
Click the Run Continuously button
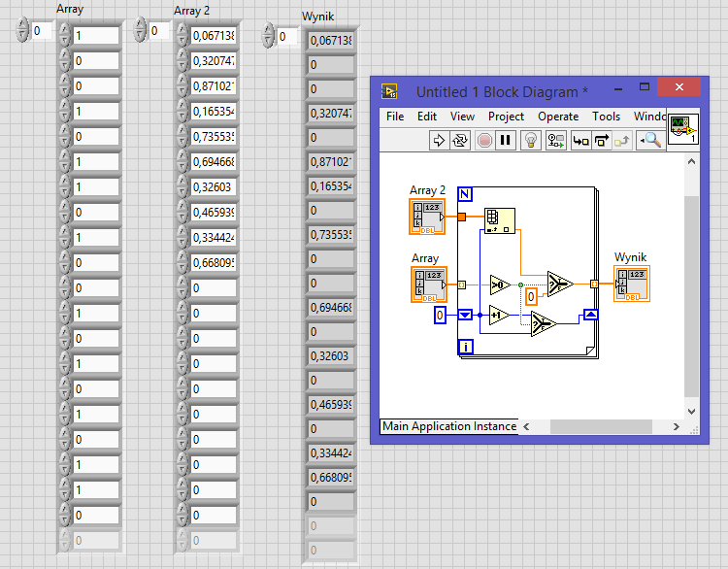pyautogui.click(x=460, y=140)
